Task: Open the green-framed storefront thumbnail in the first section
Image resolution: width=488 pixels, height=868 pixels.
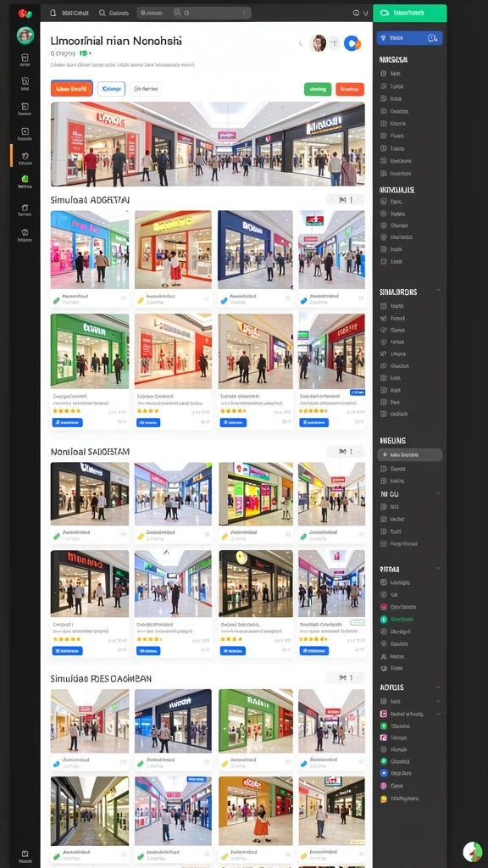Action: click(x=90, y=350)
